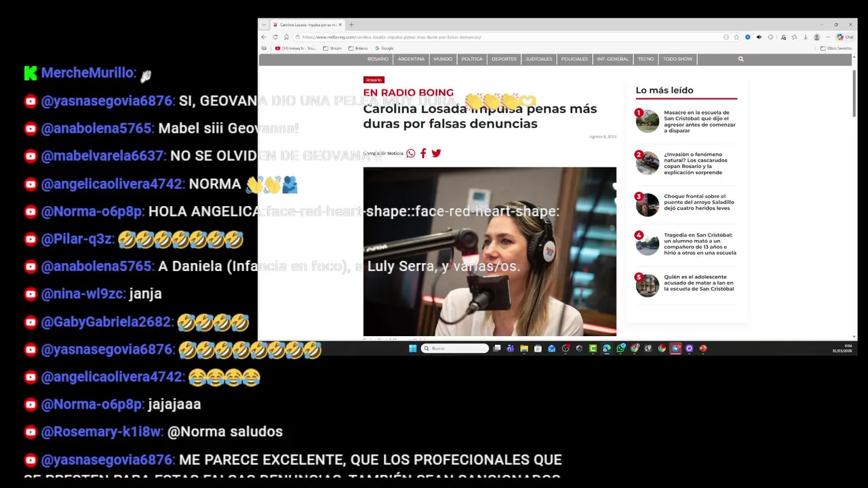Open the browser profile avatar icon
This screenshot has width=868, height=488.
coord(816,37)
